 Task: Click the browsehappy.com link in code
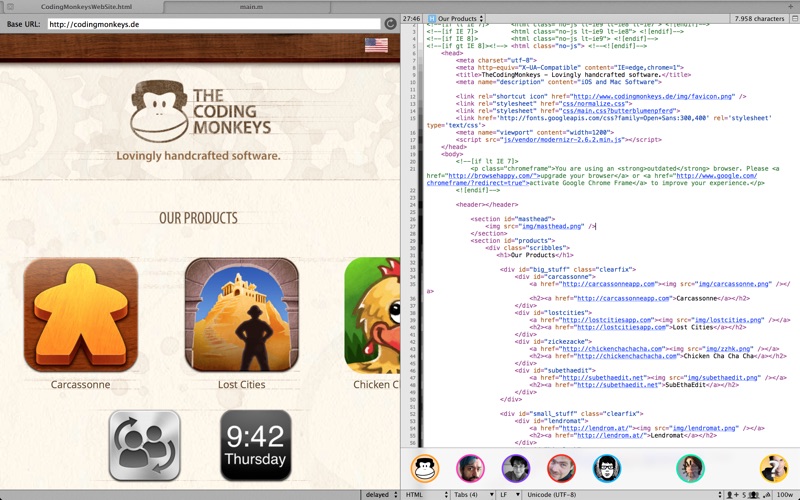click(x=492, y=176)
